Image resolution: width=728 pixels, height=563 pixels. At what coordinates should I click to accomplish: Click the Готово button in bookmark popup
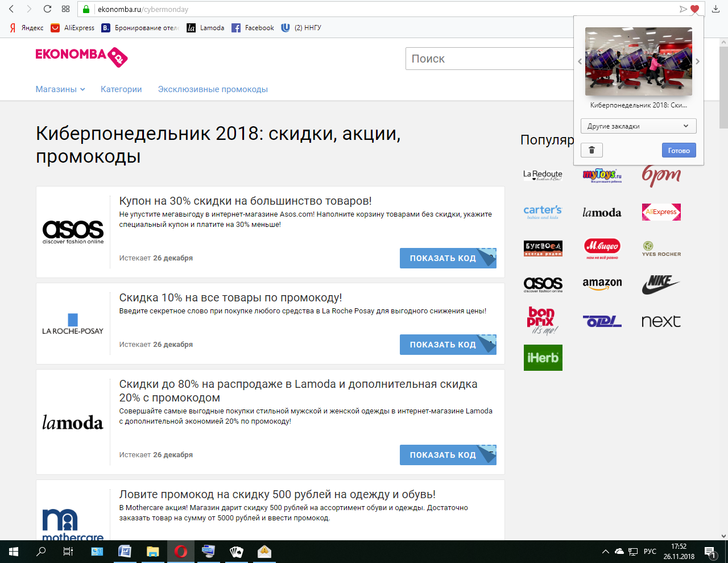[x=679, y=150]
